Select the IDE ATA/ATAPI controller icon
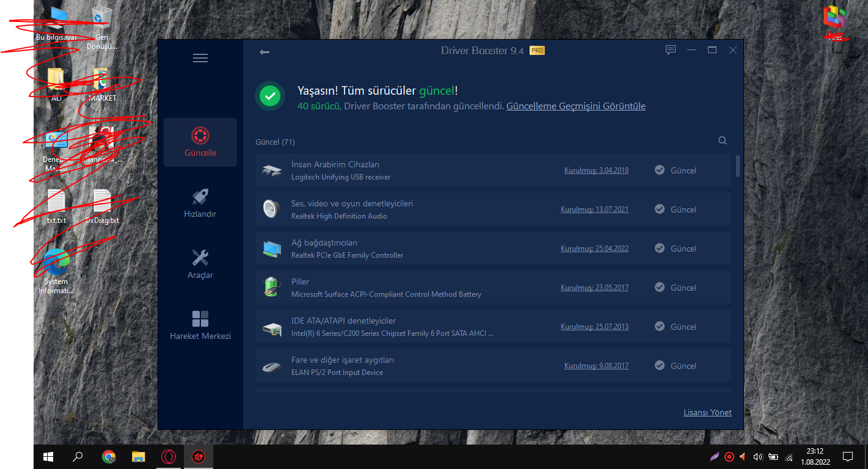The width and height of the screenshot is (868, 469). point(272,328)
